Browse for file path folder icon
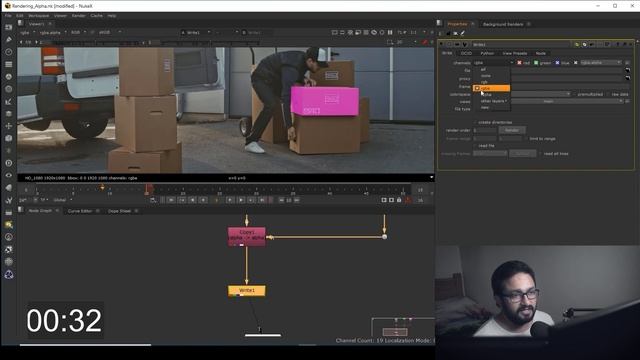This screenshot has height=360, width=640. pos(627,70)
